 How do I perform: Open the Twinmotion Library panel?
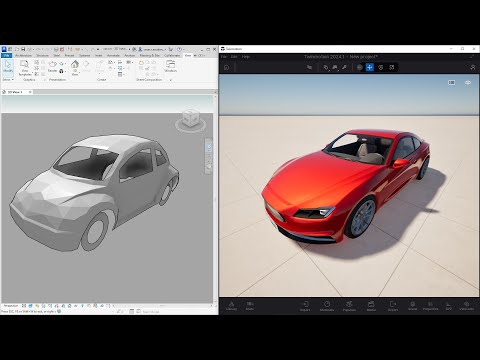pos(231,306)
